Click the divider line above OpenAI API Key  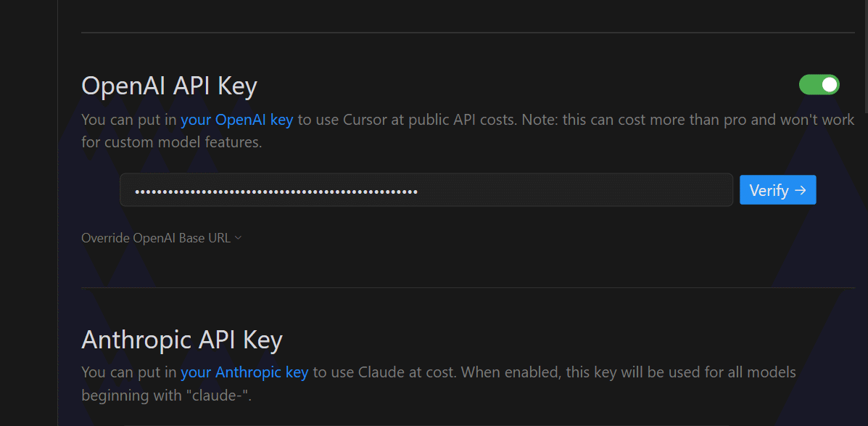click(468, 33)
